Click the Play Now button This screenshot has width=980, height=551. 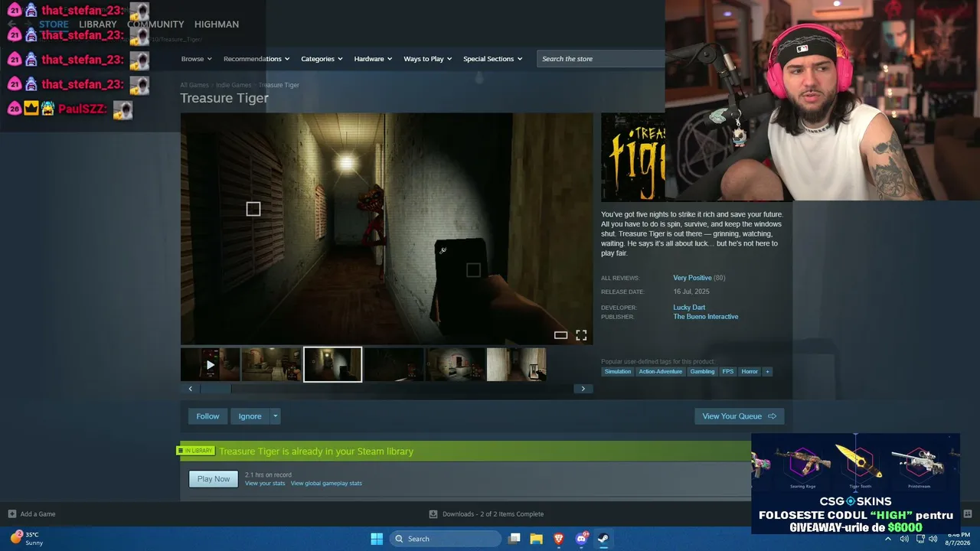tap(214, 479)
